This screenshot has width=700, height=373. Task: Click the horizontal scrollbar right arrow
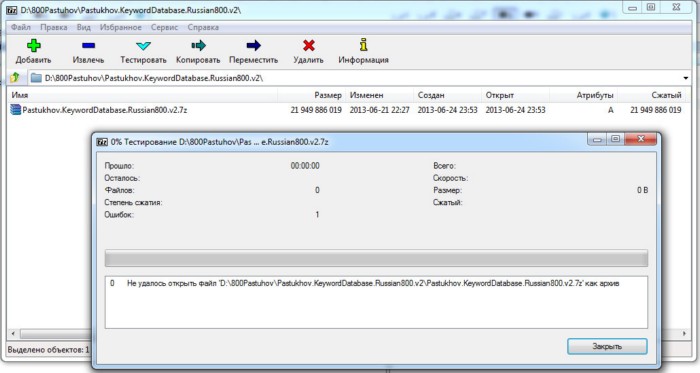pos(684,333)
